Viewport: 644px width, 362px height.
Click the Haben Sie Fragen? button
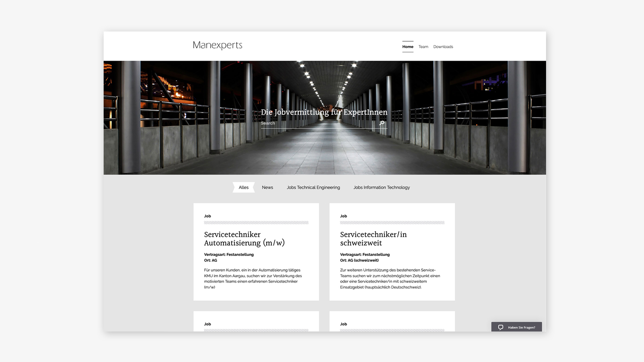tap(521, 327)
